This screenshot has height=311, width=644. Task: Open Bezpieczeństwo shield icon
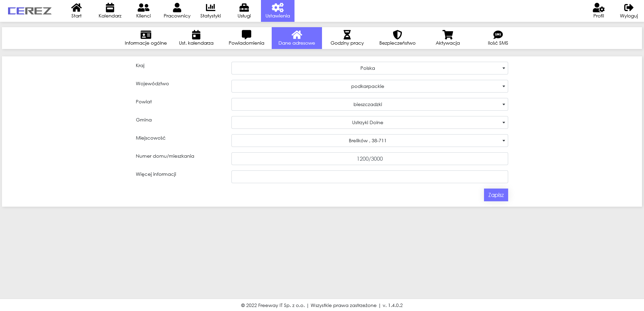tap(397, 35)
